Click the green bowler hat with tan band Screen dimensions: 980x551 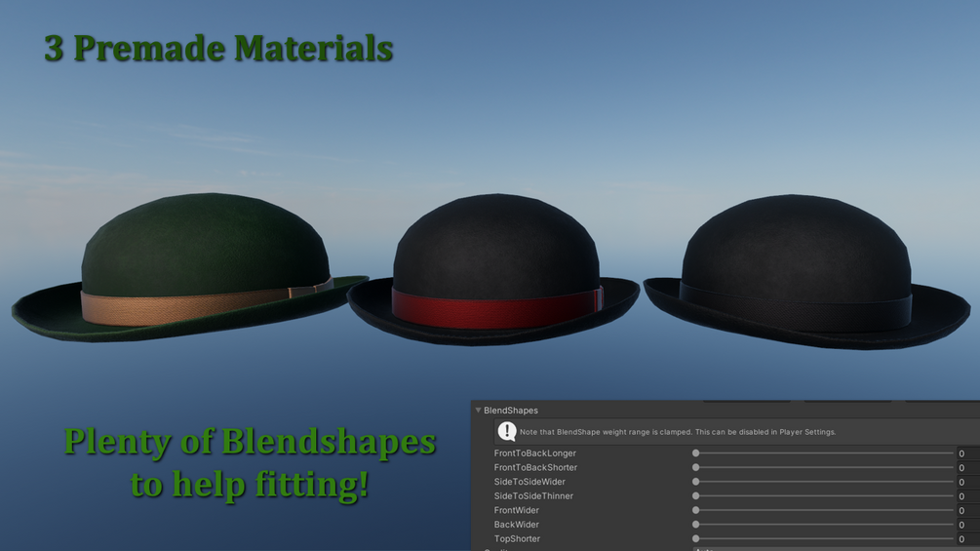190,267
